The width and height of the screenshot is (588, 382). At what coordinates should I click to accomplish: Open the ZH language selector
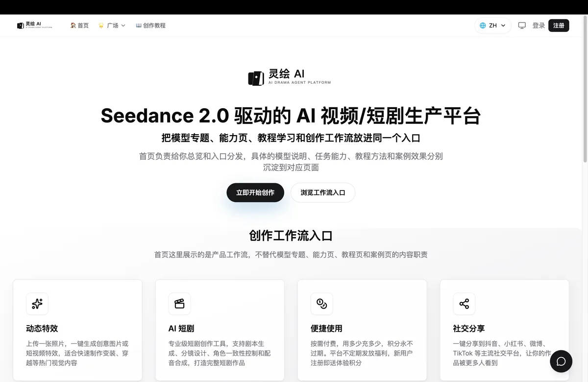coord(493,25)
